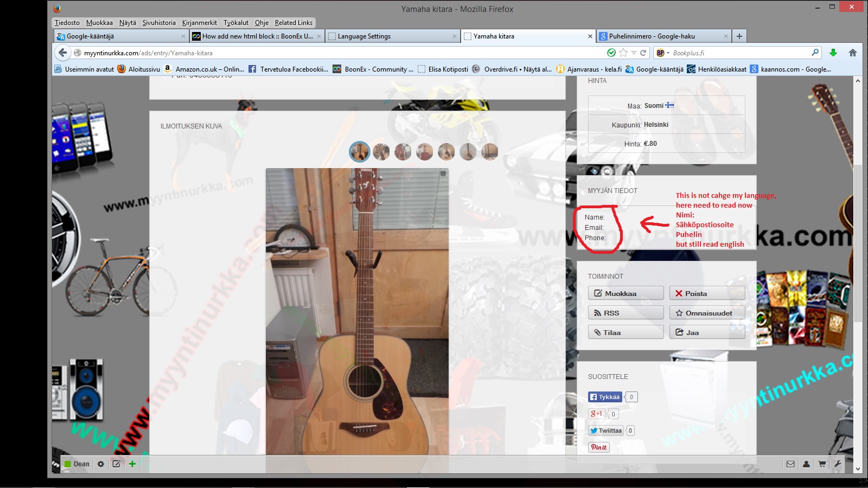Open the address bar history dropdown arrow

(x=634, y=53)
